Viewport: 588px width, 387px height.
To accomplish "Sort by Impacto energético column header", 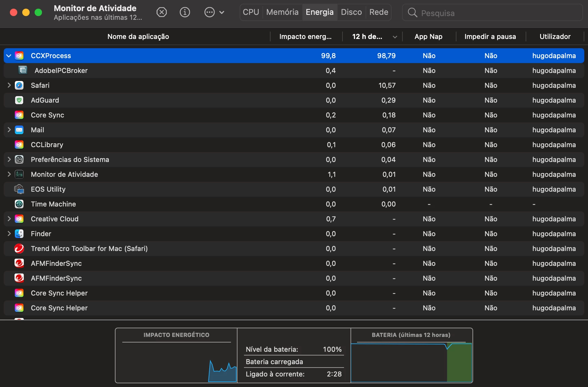I will click(x=305, y=37).
